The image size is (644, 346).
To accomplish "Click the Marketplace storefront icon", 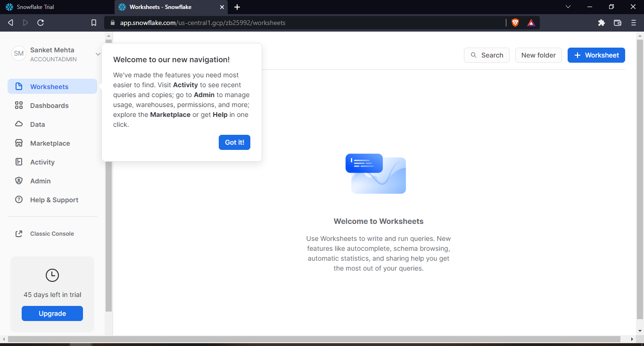I will [x=19, y=143].
